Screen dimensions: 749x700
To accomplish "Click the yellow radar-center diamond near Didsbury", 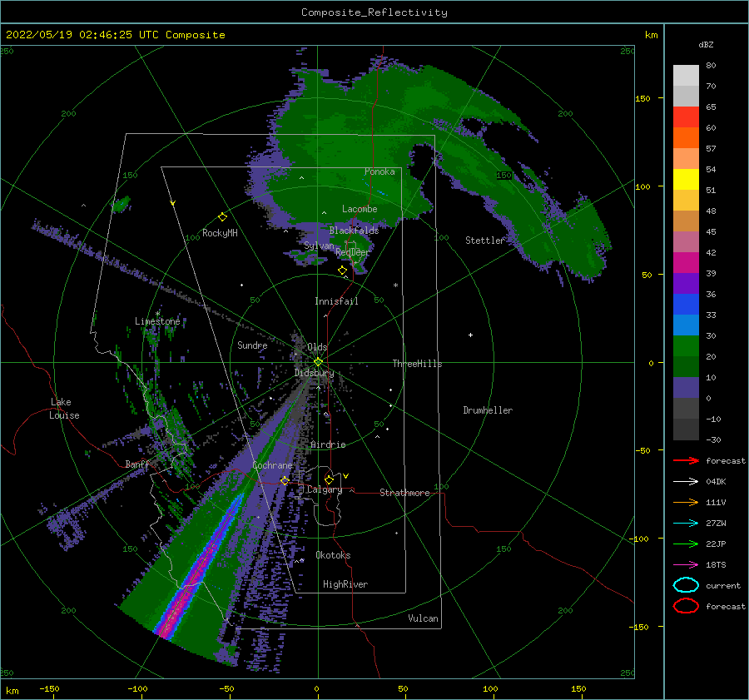I will pyautogui.click(x=318, y=362).
